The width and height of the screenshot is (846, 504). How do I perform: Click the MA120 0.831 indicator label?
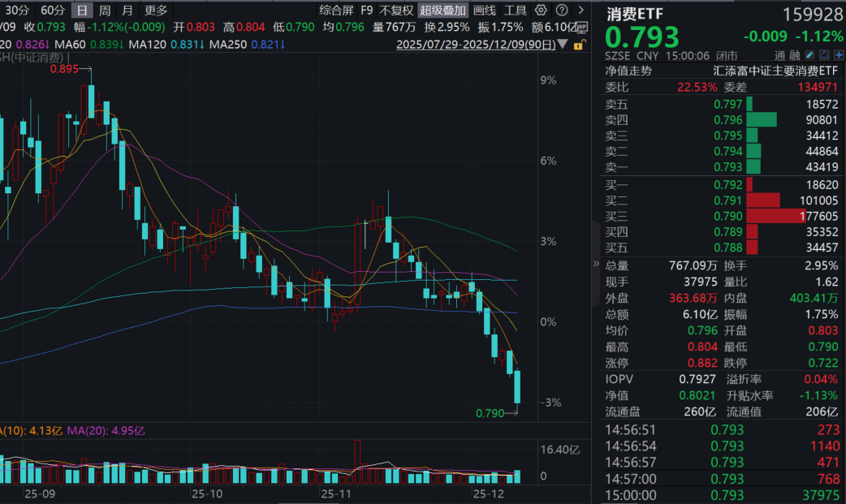[166, 45]
